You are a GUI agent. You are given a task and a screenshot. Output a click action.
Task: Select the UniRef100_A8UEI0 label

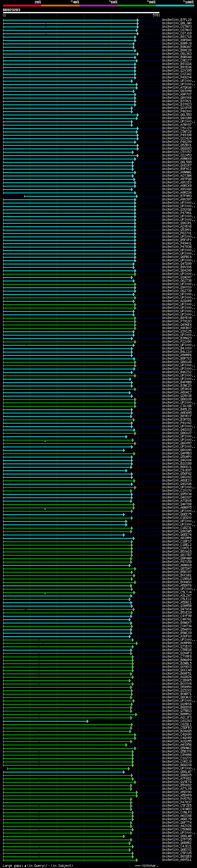click(177, 481)
